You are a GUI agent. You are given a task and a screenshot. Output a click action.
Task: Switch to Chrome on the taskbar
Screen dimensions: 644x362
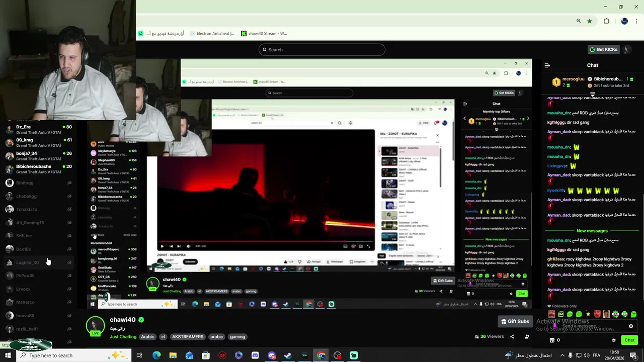(x=321, y=355)
